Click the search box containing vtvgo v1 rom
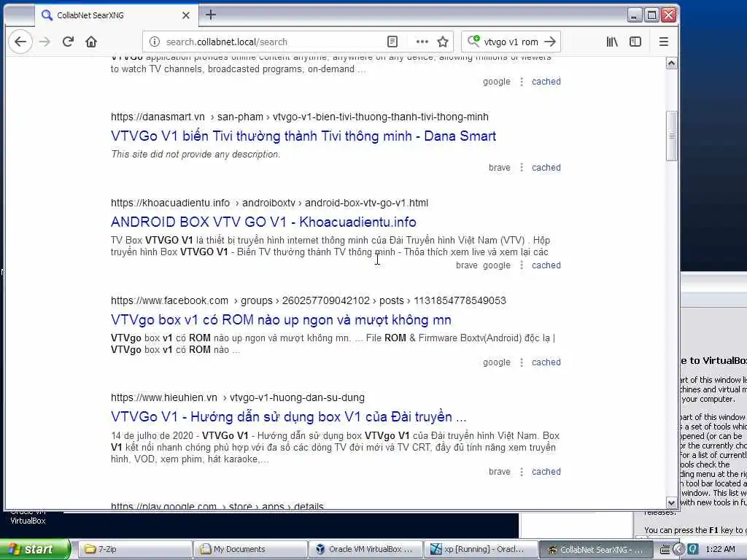 (x=511, y=42)
